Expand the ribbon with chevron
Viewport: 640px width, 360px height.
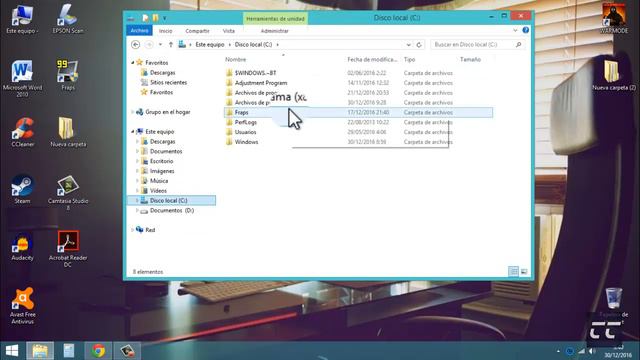pyautogui.click(x=515, y=31)
